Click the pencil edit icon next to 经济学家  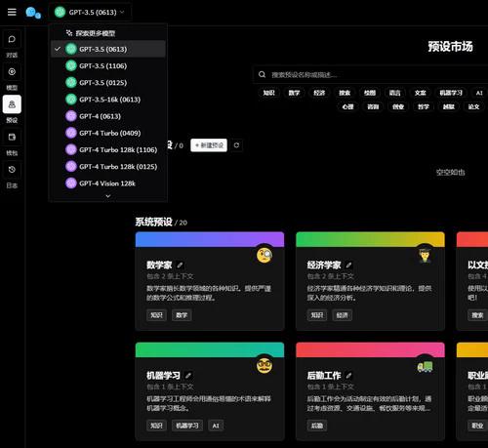[348, 265]
